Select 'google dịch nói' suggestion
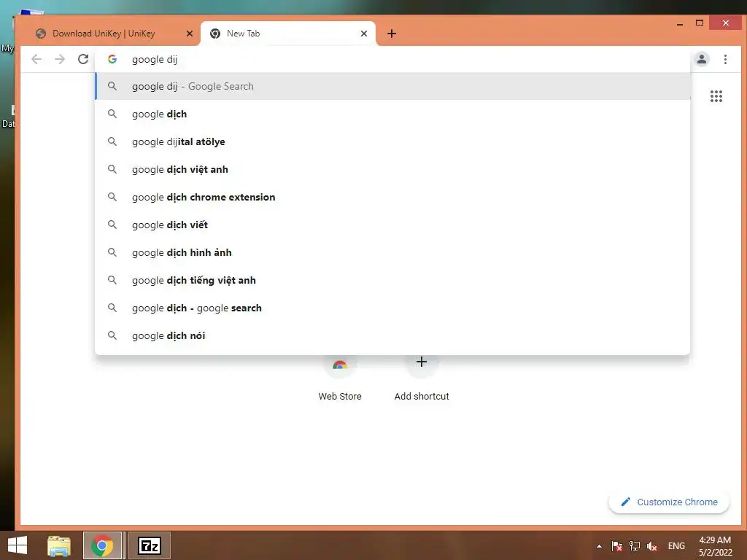Screen dimensions: 747x560 pyautogui.click(x=392, y=335)
